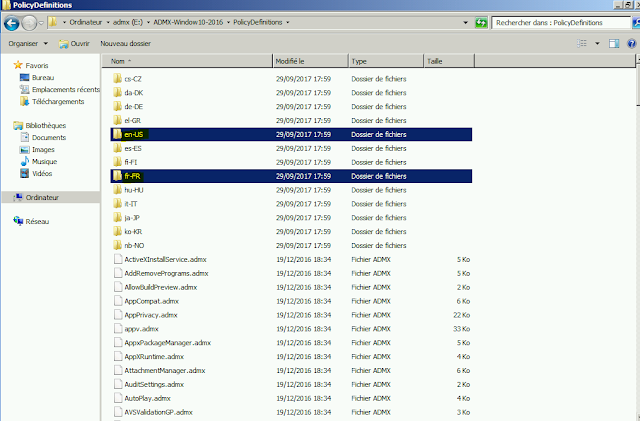Select the en-US folder icon

[x=118, y=134]
